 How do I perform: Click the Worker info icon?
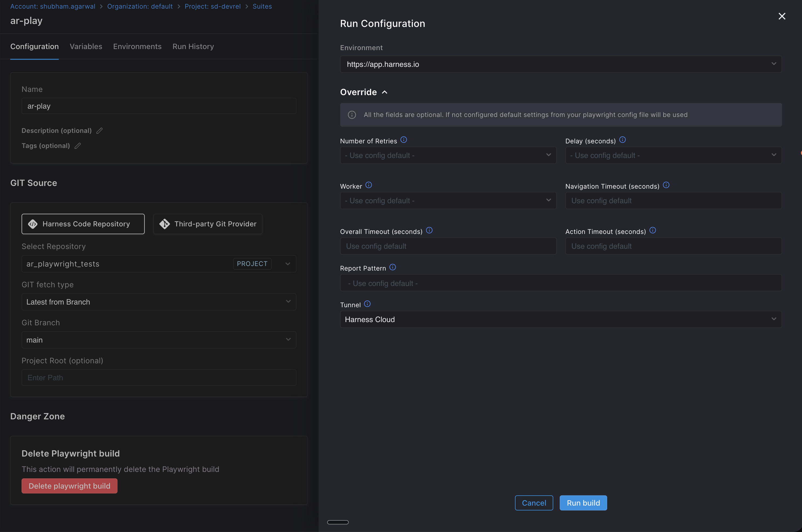[368, 185]
